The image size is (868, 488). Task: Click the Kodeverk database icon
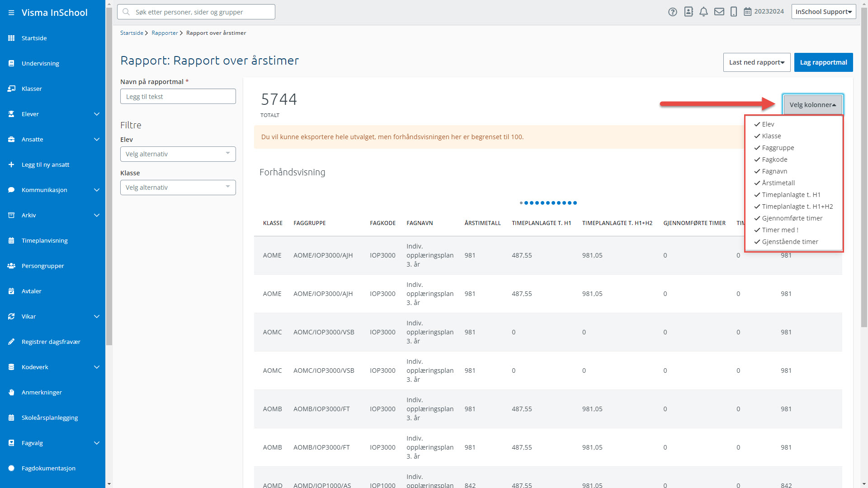click(x=11, y=367)
